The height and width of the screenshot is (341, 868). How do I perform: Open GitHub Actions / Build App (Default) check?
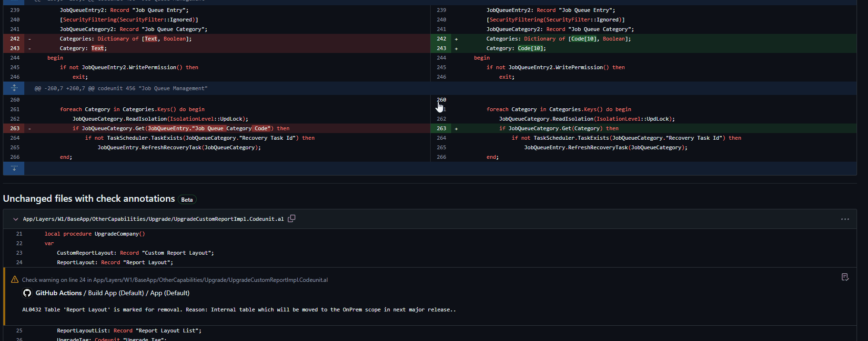[x=112, y=293]
